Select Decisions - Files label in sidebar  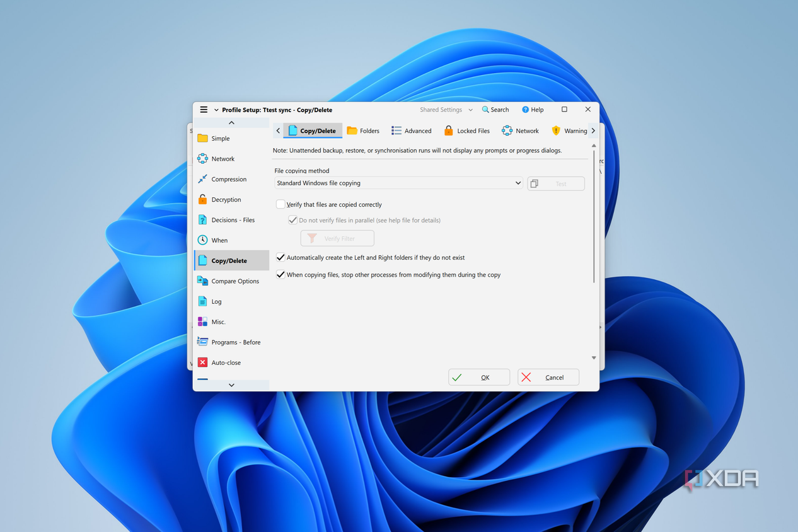tap(233, 220)
